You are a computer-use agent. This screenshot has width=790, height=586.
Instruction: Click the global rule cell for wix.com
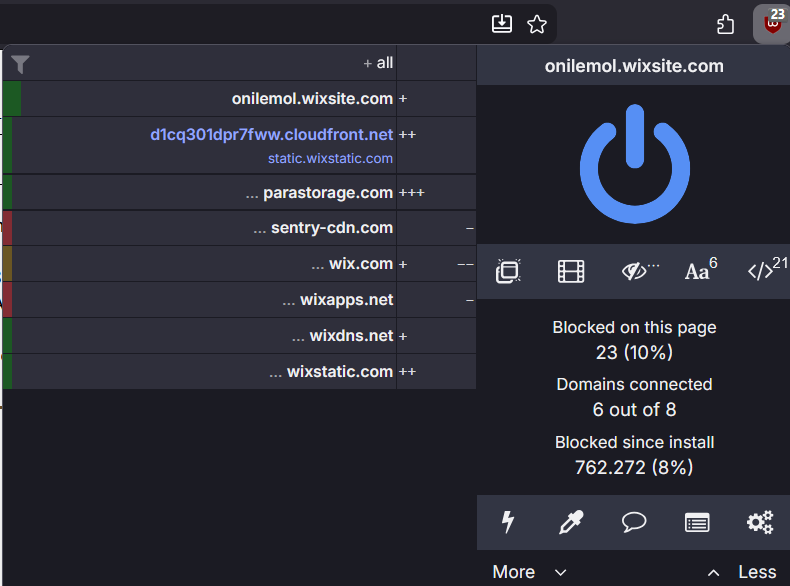click(436, 264)
